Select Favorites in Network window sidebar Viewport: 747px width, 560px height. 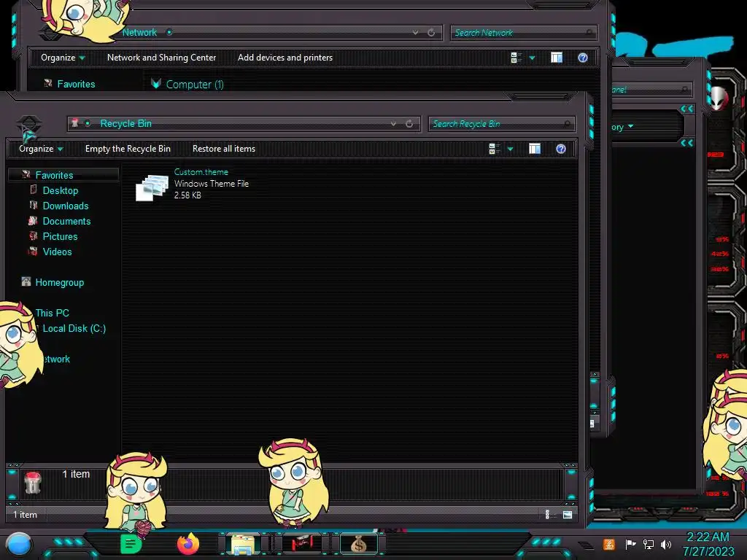[76, 85]
